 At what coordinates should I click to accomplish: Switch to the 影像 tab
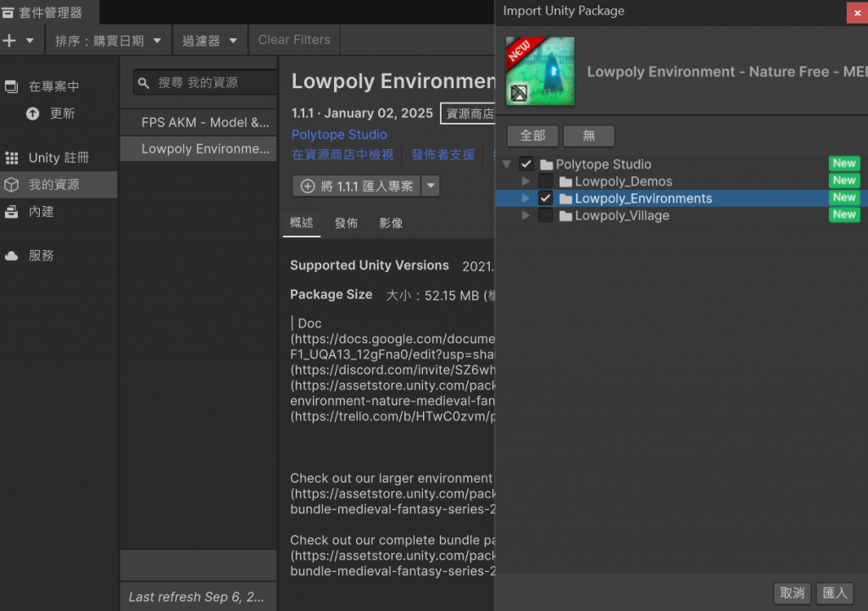click(x=391, y=223)
